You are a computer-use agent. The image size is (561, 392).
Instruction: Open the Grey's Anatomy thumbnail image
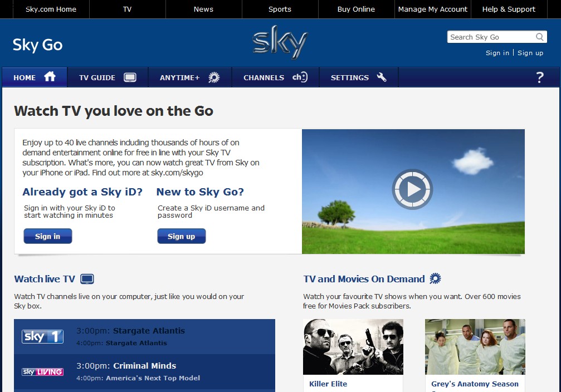[x=475, y=347]
